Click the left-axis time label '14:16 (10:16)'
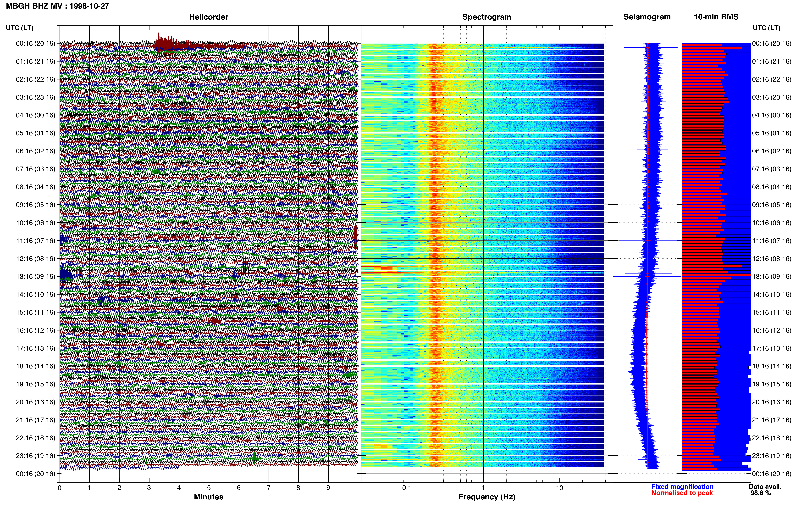The width and height of the screenshot is (812, 508). coord(36,295)
